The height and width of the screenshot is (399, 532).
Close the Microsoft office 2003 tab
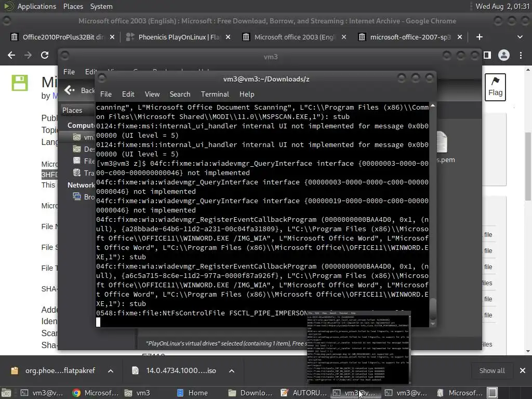(x=344, y=37)
